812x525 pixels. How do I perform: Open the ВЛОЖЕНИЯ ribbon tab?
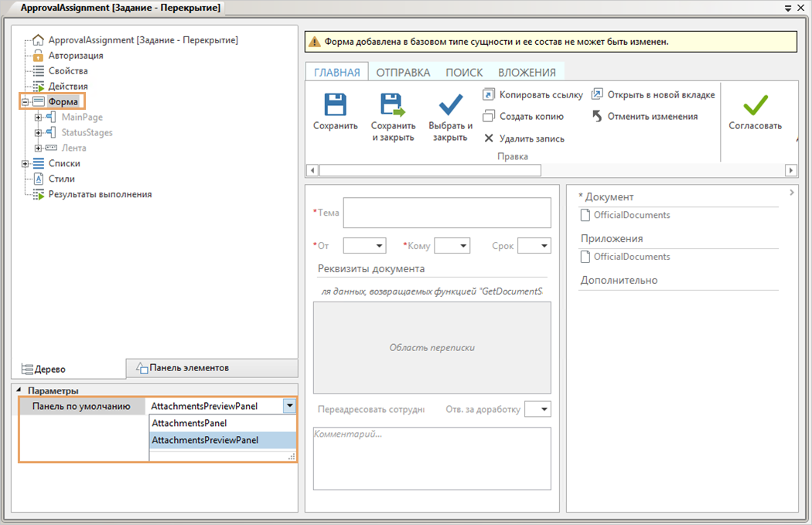(x=527, y=73)
